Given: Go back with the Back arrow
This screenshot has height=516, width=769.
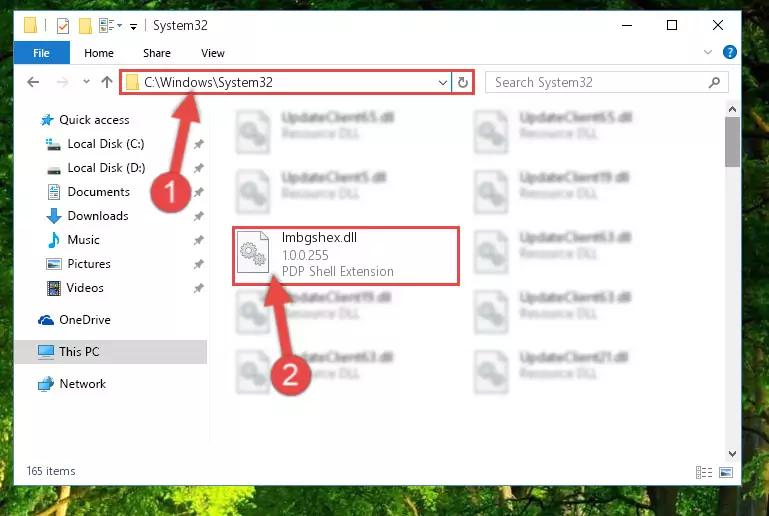Looking at the screenshot, I should [x=33, y=82].
